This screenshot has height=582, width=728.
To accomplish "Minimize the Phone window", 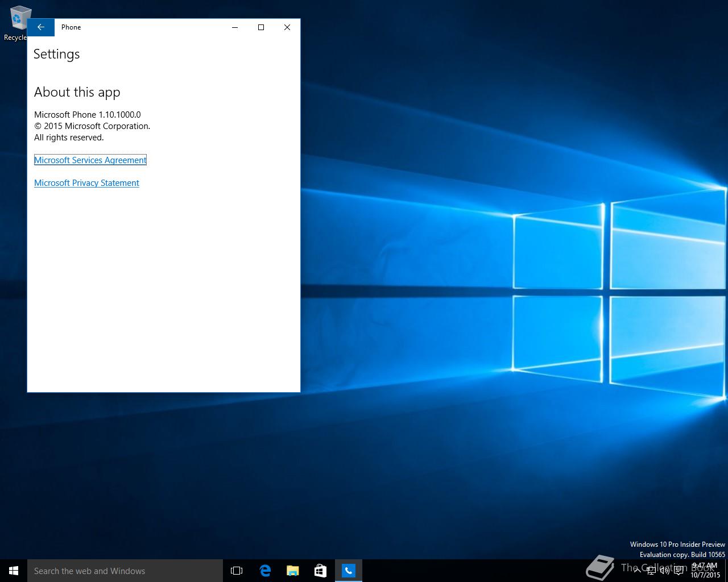I will 235,27.
